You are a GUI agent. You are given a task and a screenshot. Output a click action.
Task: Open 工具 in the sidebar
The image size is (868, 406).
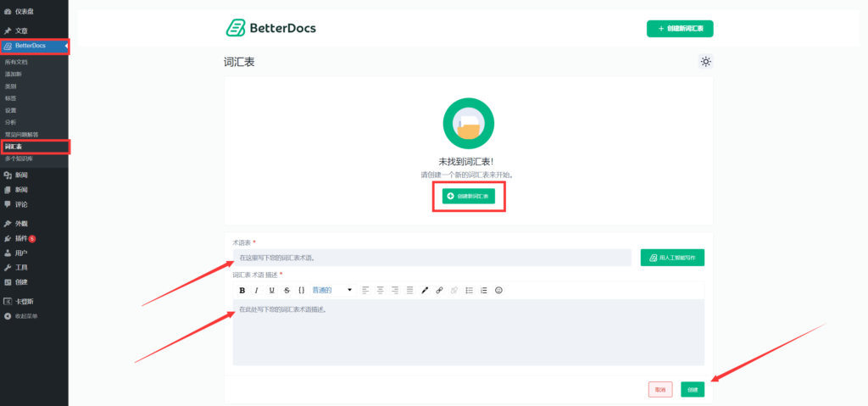(x=21, y=268)
